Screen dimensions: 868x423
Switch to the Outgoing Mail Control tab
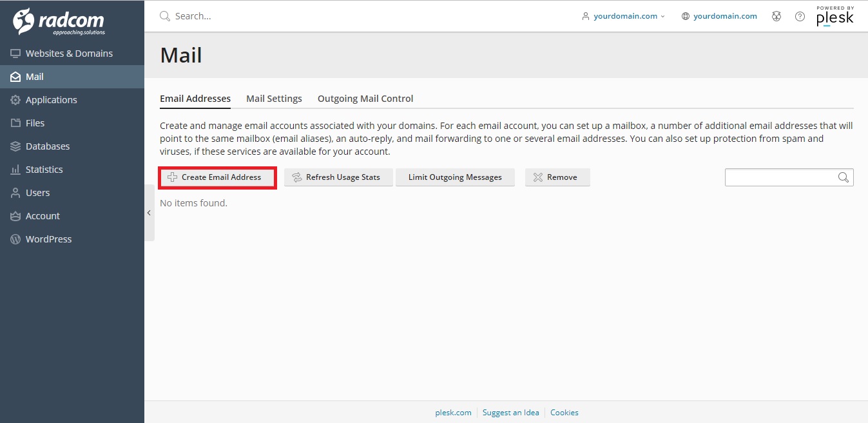(x=365, y=99)
